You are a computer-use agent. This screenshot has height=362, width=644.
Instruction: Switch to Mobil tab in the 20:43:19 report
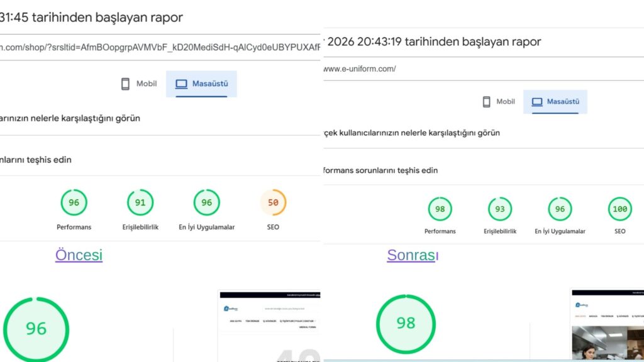pyautogui.click(x=498, y=101)
